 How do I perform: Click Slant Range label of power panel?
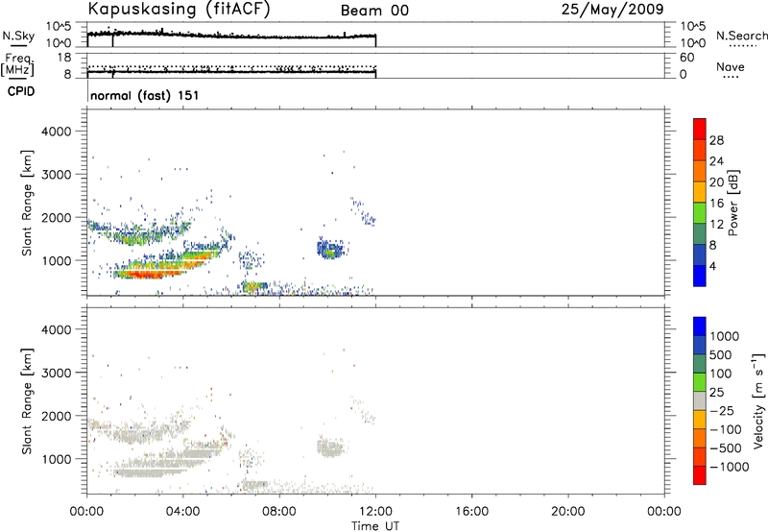27,203
